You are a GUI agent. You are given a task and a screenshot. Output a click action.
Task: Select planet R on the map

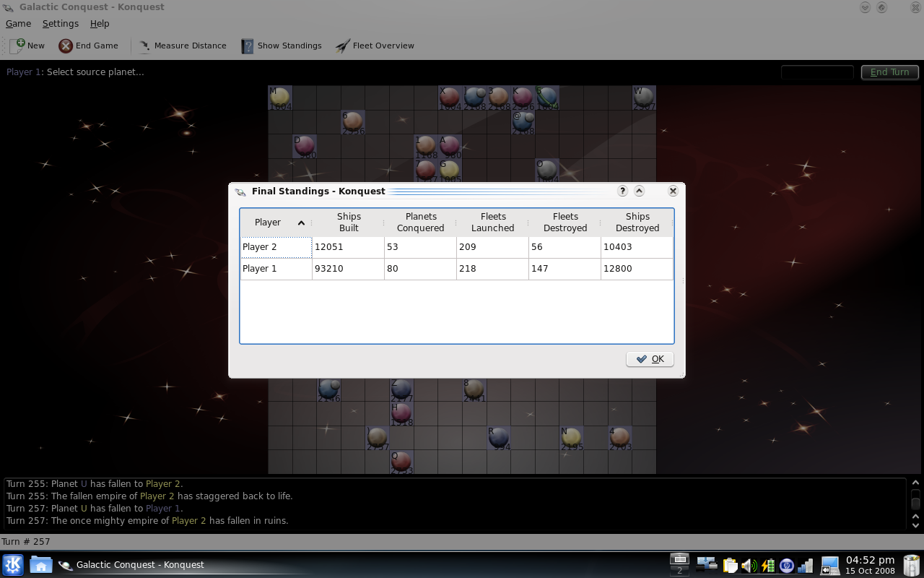click(x=499, y=438)
